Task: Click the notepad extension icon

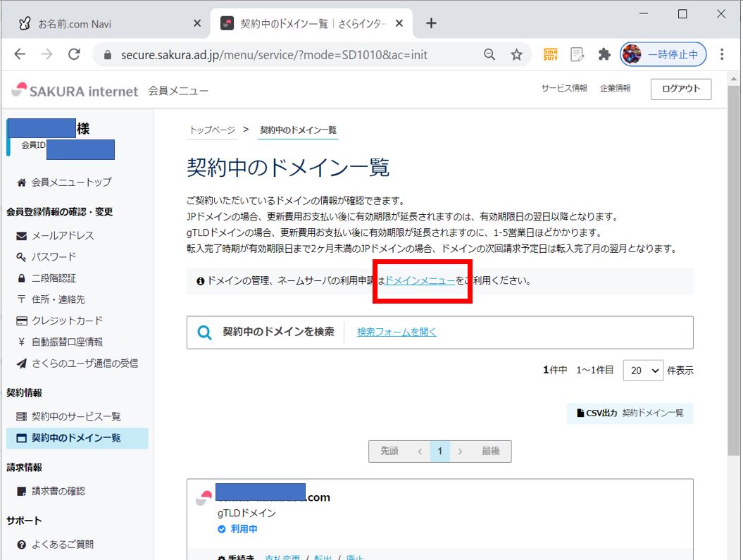Action: (577, 54)
